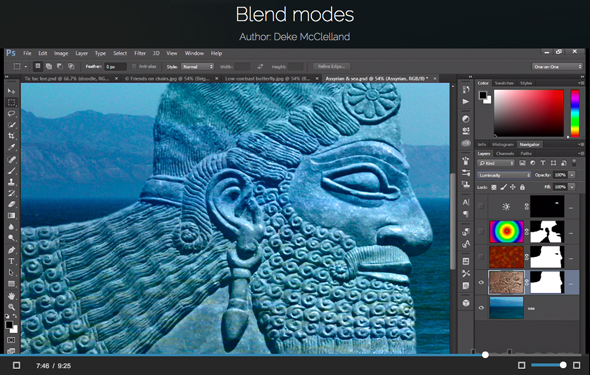Show the brightness adjustment layer

coord(481,206)
